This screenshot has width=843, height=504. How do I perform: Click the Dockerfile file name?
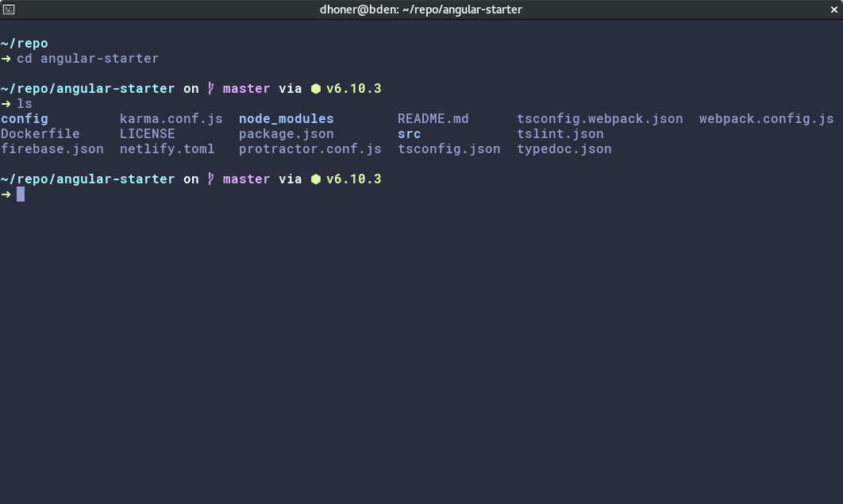click(x=40, y=134)
